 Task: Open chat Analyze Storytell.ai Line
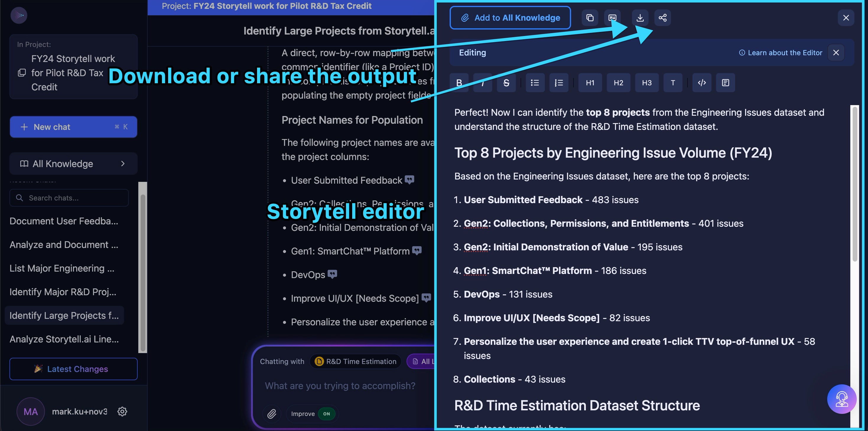click(64, 339)
